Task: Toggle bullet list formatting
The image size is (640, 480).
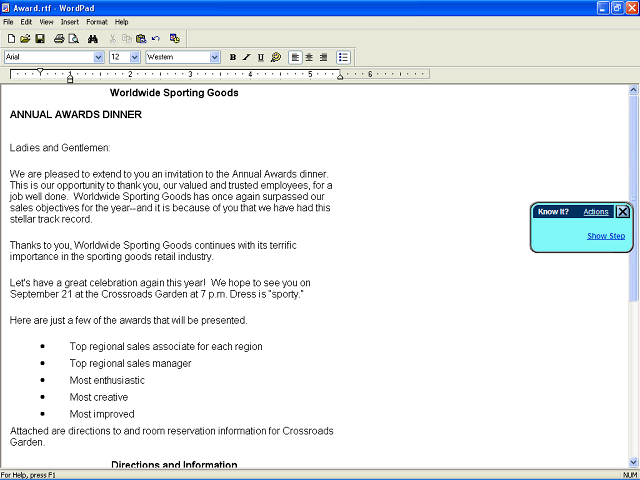Action: pos(343,57)
